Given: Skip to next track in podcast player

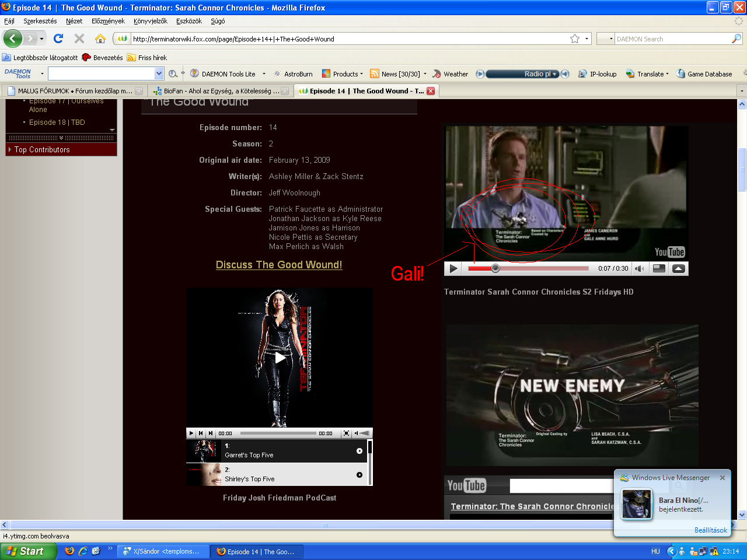Looking at the screenshot, I should pos(211,433).
